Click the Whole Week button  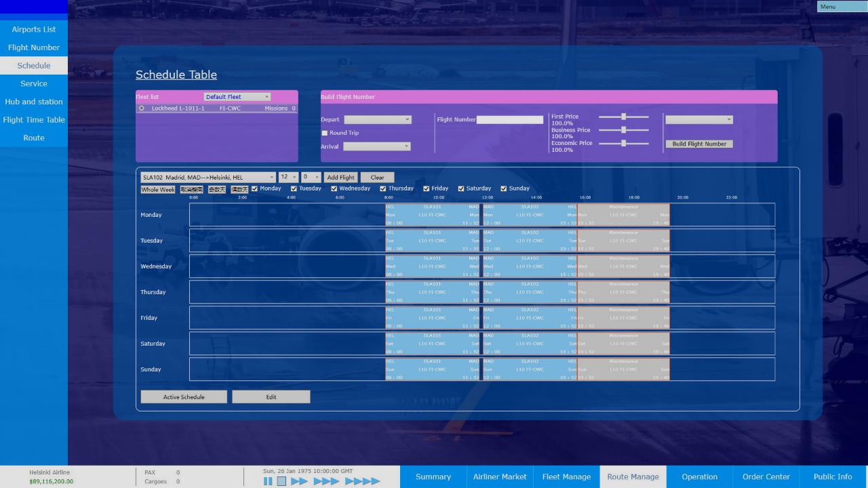[x=158, y=190]
